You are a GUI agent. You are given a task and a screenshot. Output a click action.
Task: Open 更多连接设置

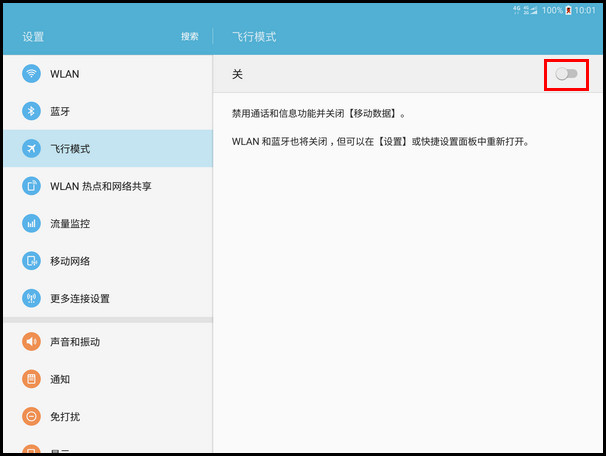coord(108,298)
